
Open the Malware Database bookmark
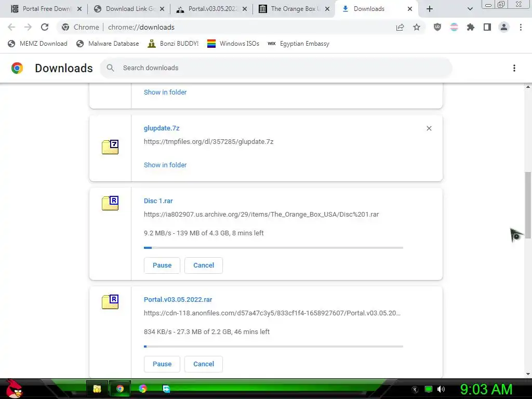click(108, 44)
